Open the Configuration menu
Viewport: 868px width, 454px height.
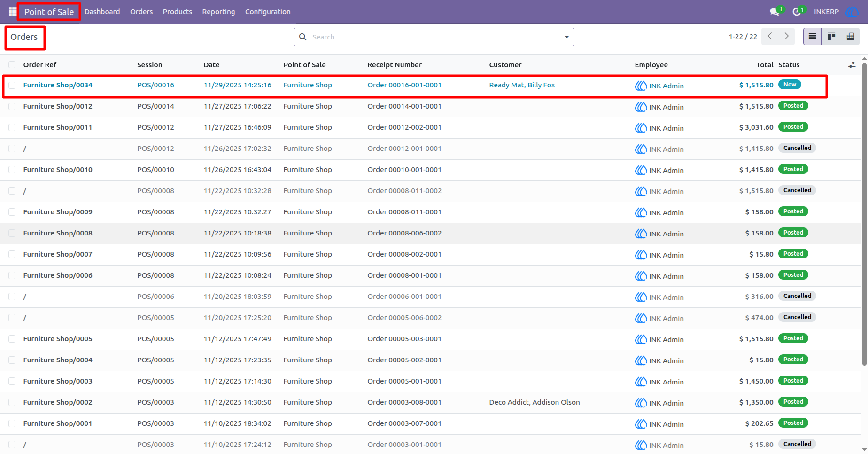click(268, 12)
